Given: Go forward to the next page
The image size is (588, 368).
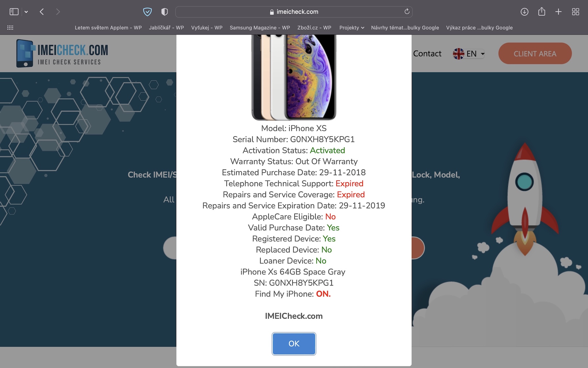Looking at the screenshot, I should click(x=58, y=12).
